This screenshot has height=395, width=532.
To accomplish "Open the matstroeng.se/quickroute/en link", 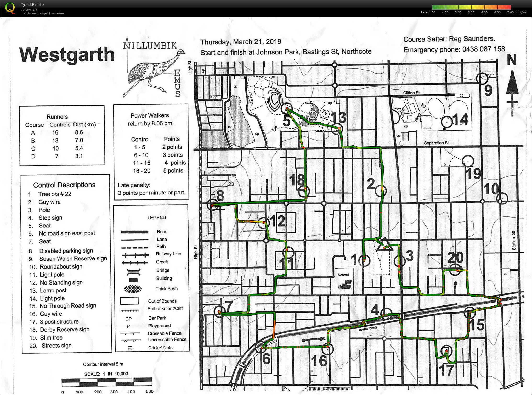I will (x=42, y=13).
